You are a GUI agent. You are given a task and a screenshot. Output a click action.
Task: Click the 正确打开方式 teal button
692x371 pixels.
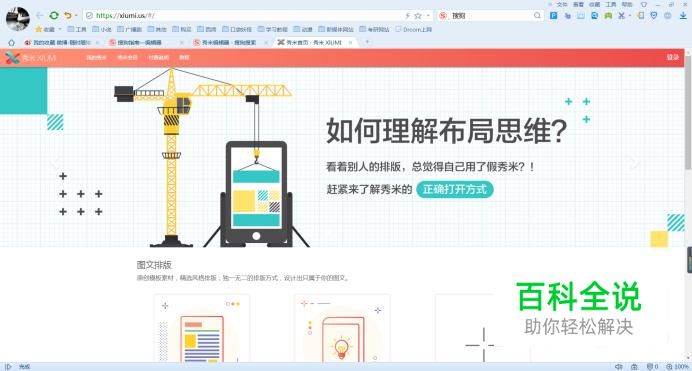pos(455,189)
